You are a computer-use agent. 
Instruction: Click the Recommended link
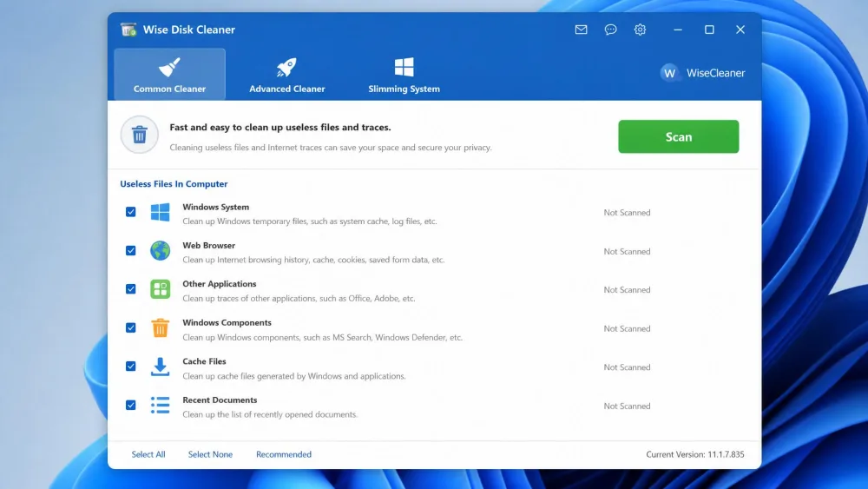pos(284,454)
